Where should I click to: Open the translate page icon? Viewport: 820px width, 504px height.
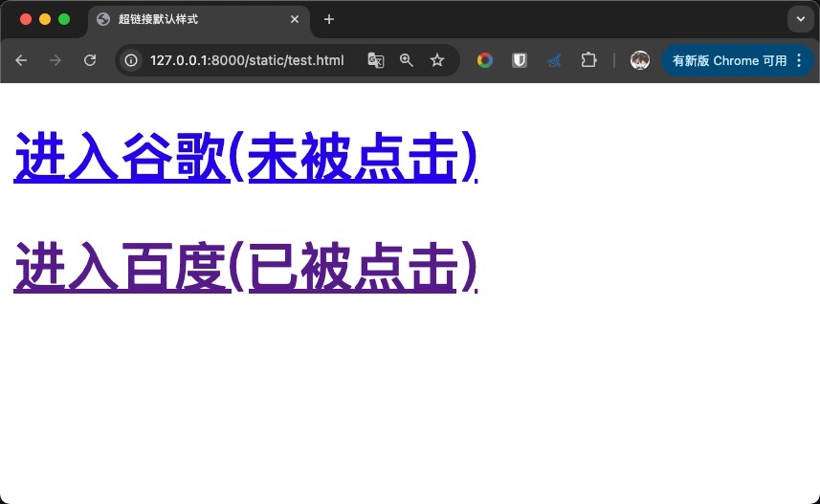[x=375, y=60]
